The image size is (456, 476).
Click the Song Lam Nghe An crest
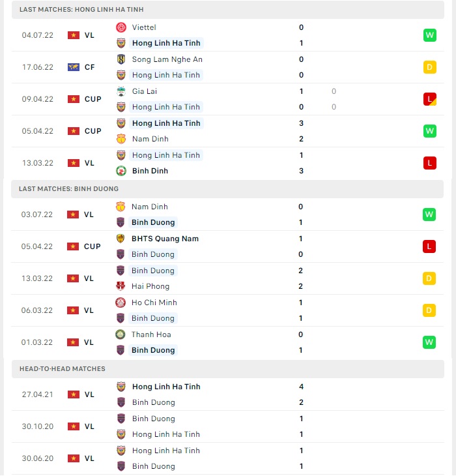point(121,59)
